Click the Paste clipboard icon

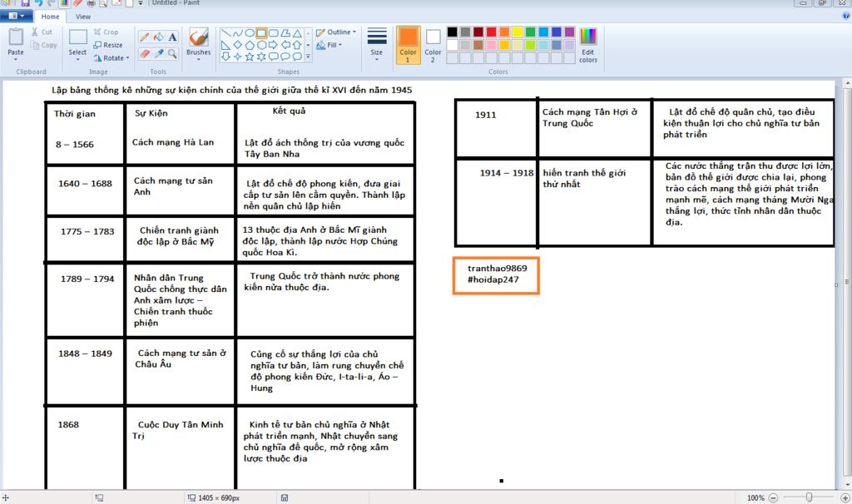pyautogui.click(x=15, y=37)
